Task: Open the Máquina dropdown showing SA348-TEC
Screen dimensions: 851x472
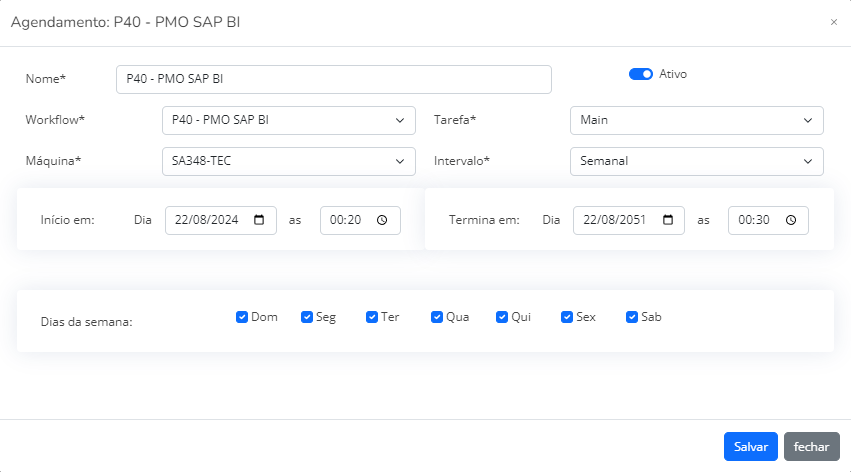Action: pyautogui.click(x=289, y=161)
